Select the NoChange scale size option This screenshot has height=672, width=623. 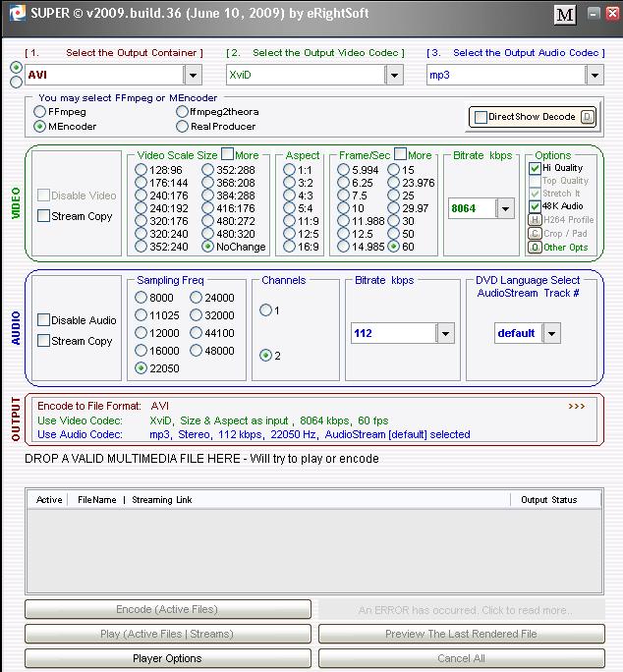coord(207,247)
